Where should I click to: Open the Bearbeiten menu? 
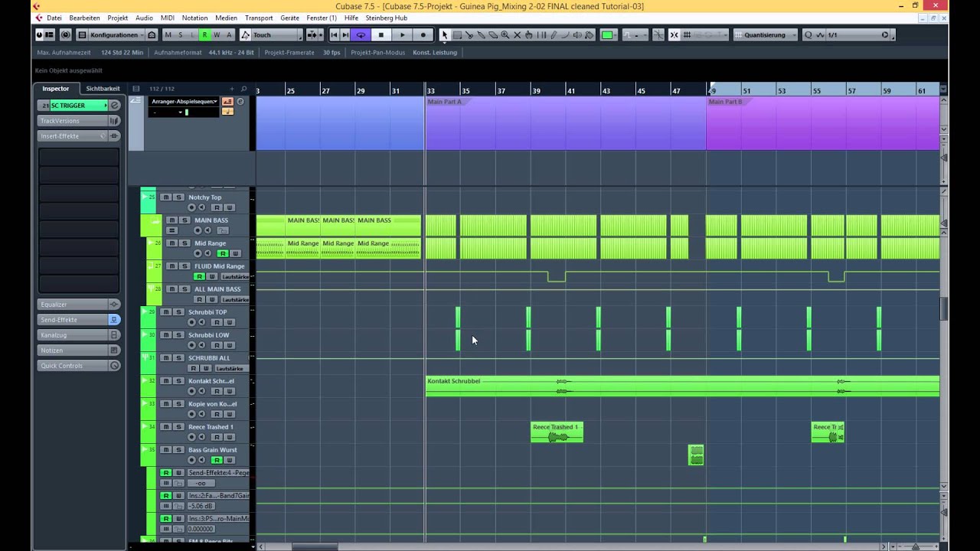click(x=84, y=18)
